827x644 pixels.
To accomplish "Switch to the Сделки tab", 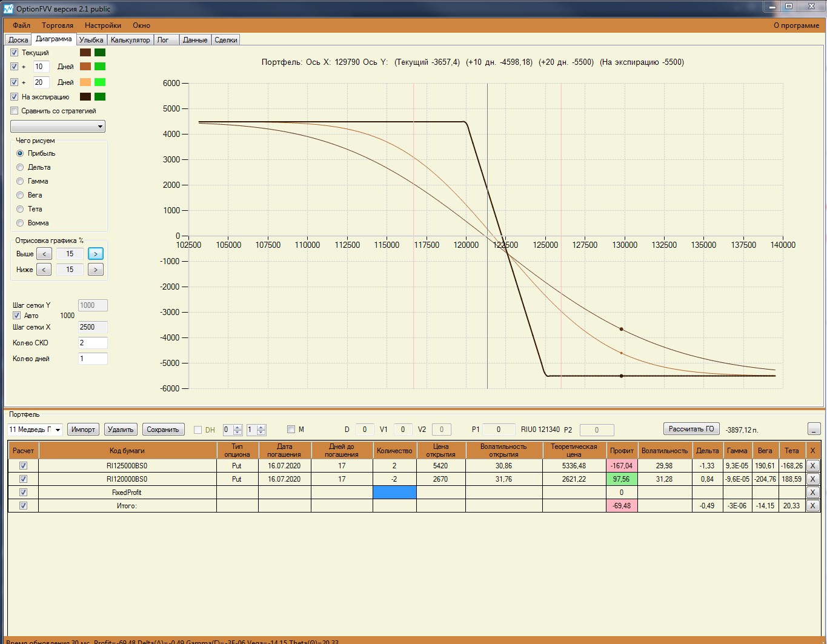I will [226, 40].
